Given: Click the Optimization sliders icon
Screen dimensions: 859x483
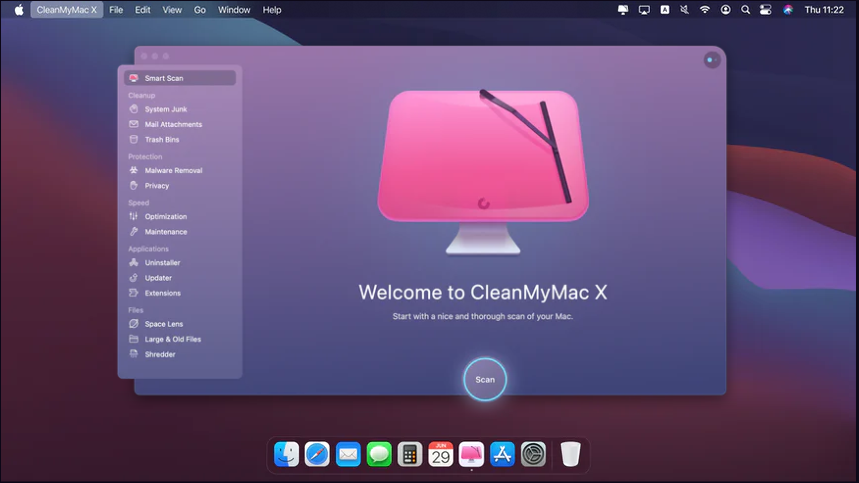Looking at the screenshot, I should point(134,216).
